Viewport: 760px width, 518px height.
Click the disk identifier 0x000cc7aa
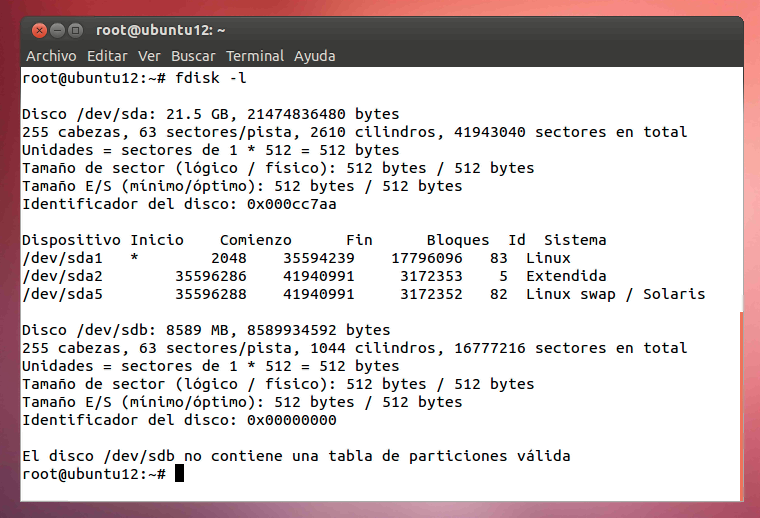click(292, 204)
